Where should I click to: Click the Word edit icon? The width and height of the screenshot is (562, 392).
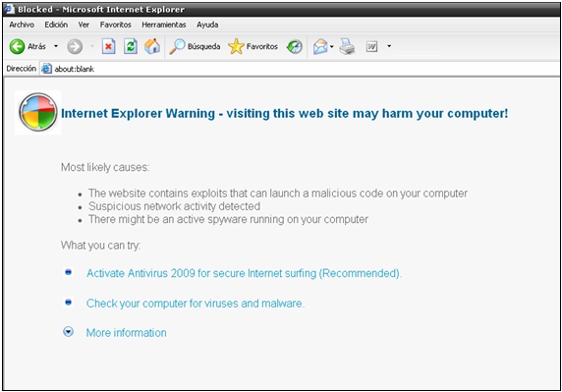coord(371,46)
